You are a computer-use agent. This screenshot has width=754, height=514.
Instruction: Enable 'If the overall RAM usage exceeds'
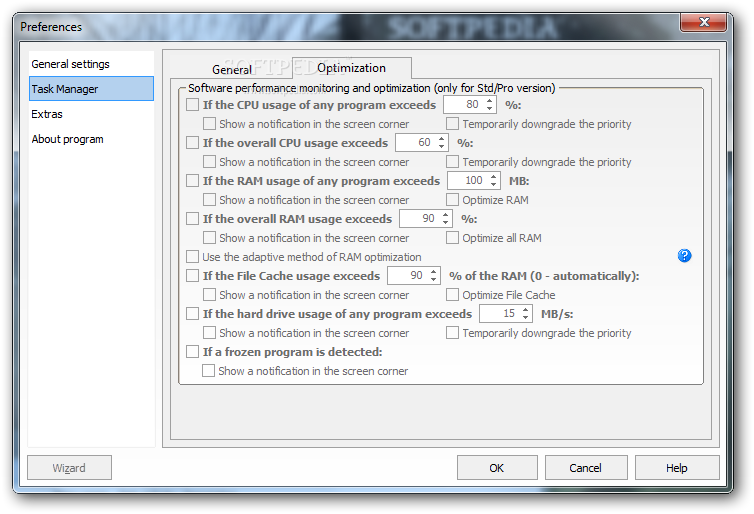[192, 219]
